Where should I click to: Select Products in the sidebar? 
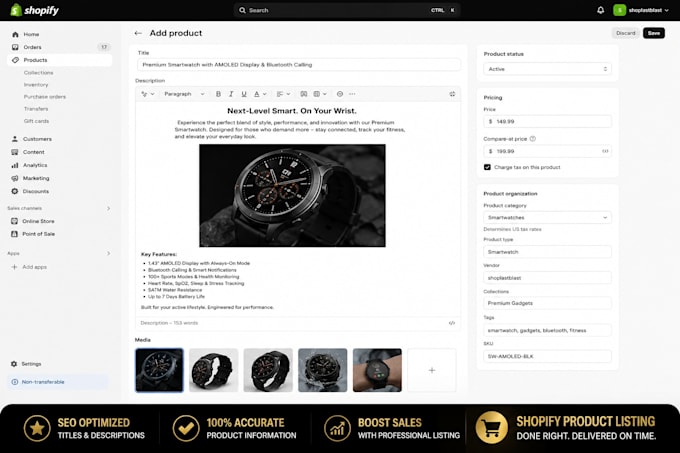(60, 60)
